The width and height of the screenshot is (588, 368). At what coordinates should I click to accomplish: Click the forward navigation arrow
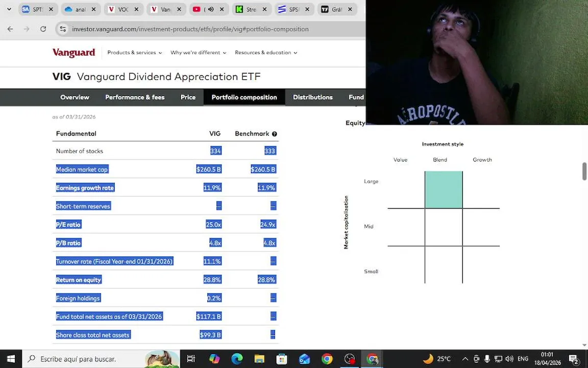point(27,29)
